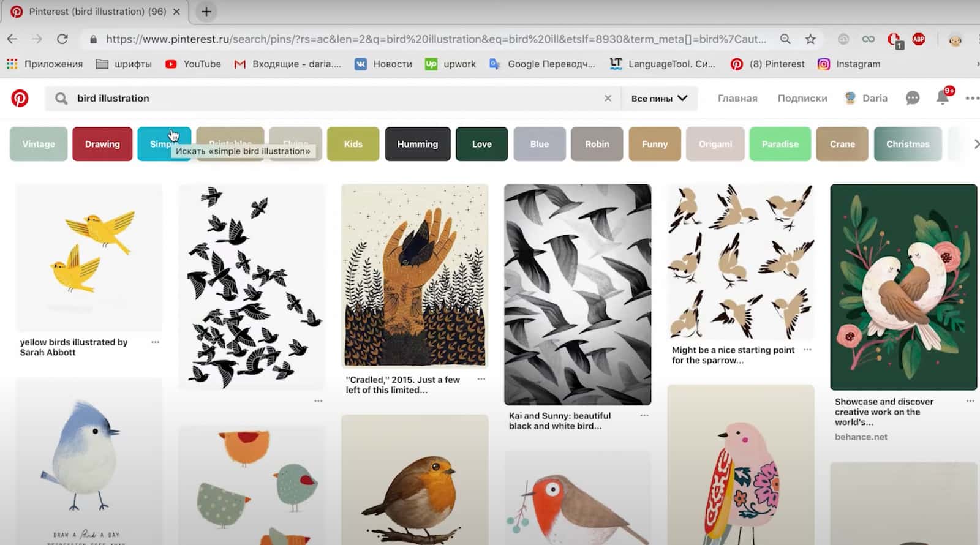
Task: Open the yellow birds illustration pin
Action: (x=89, y=258)
